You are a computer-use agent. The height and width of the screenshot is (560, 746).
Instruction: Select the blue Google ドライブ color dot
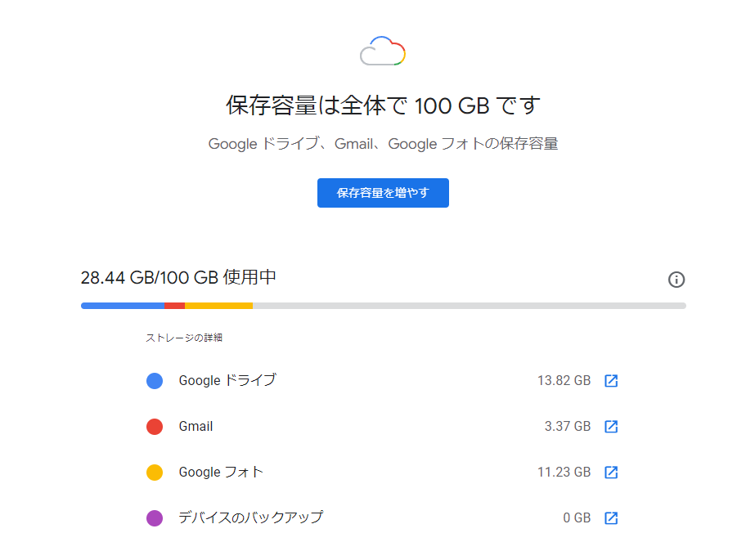[x=155, y=381]
